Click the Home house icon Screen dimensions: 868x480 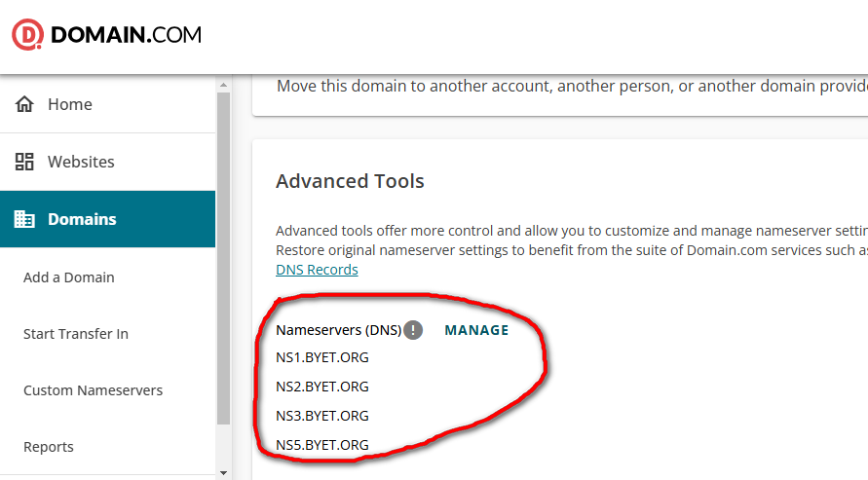tap(24, 104)
